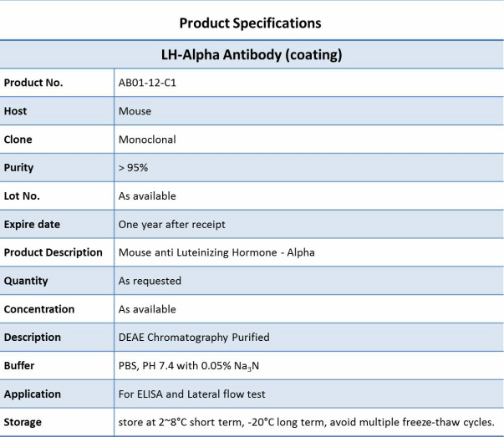Click Mouse anti Luteinizing Hormone - Alpha

pyautogui.click(x=216, y=252)
